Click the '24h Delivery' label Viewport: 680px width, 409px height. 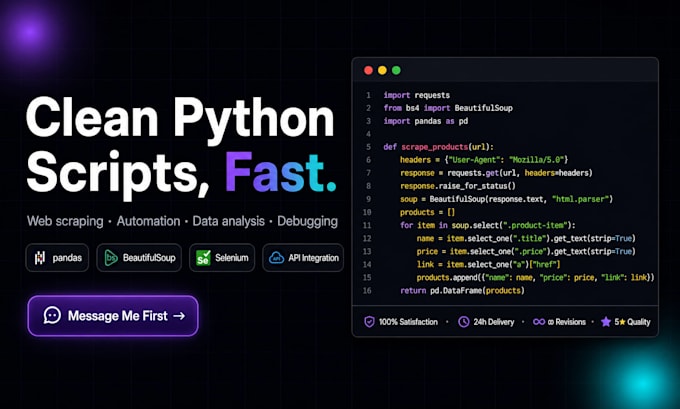[494, 322]
